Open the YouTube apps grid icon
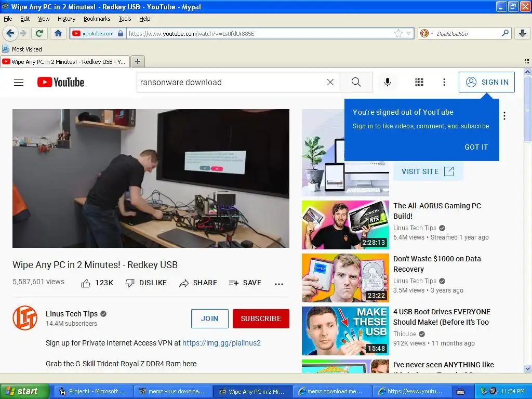The height and width of the screenshot is (399, 532). (419, 82)
